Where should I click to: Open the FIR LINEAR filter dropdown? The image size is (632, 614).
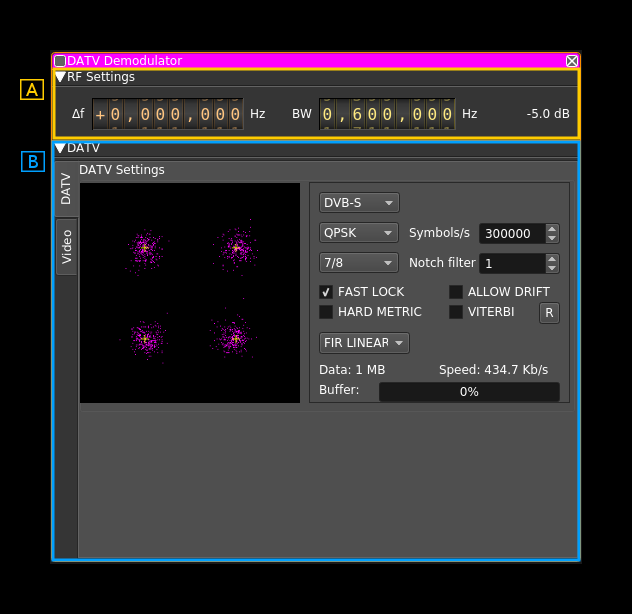pos(364,343)
